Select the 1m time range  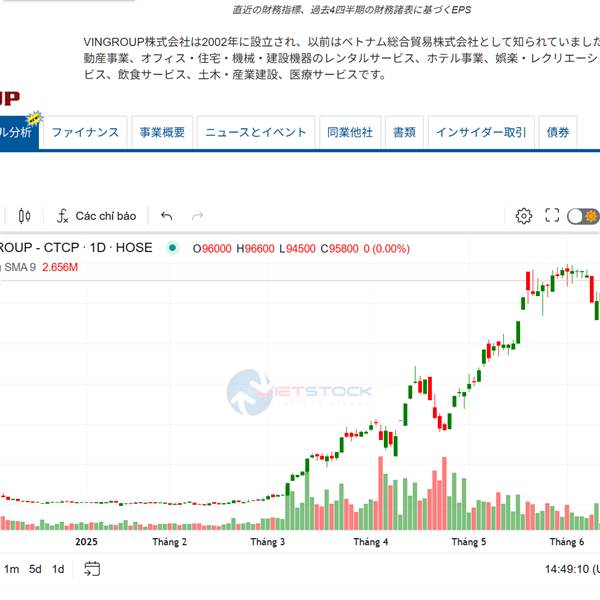11,569
